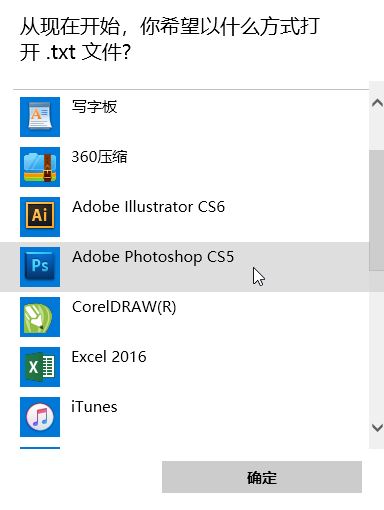Viewport: 384px width, 510px height.
Task: Click the CorelDRAW green balloon icon
Action: 40,317
